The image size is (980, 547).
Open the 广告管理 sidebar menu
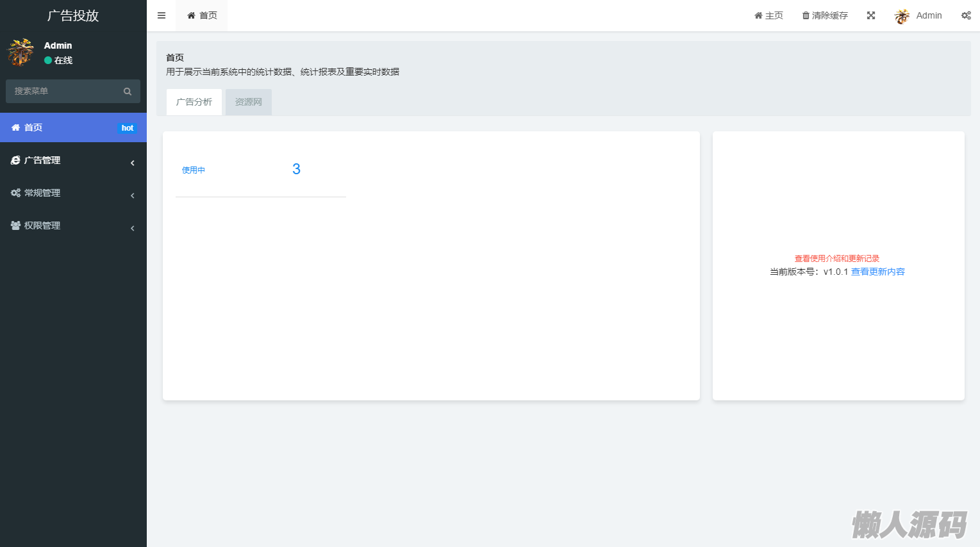(73, 160)
